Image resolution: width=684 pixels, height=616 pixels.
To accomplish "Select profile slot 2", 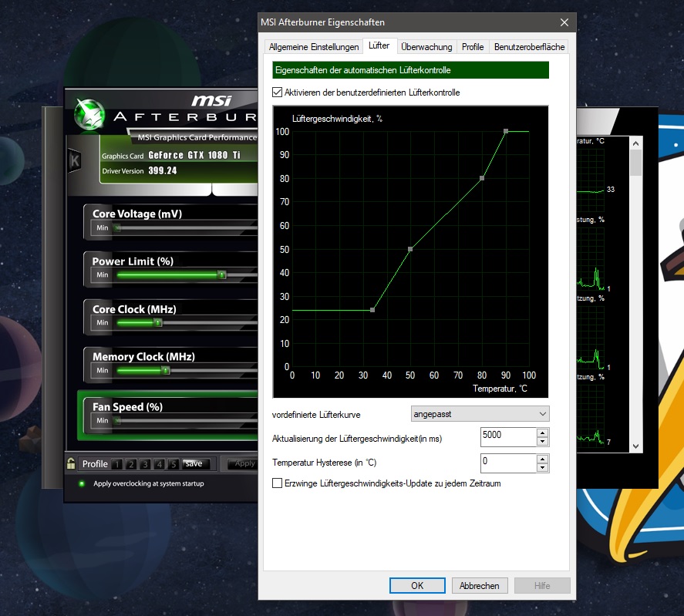I will click(131, 464).
